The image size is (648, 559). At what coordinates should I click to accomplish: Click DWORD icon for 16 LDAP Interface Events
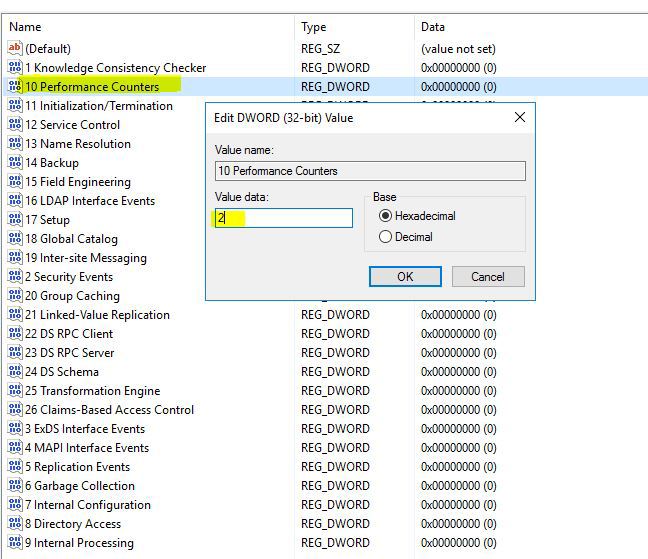pos(14,200)
